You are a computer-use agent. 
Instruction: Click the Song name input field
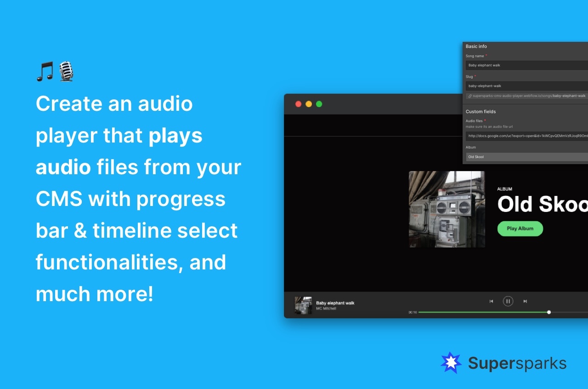(x=527, y=65)
